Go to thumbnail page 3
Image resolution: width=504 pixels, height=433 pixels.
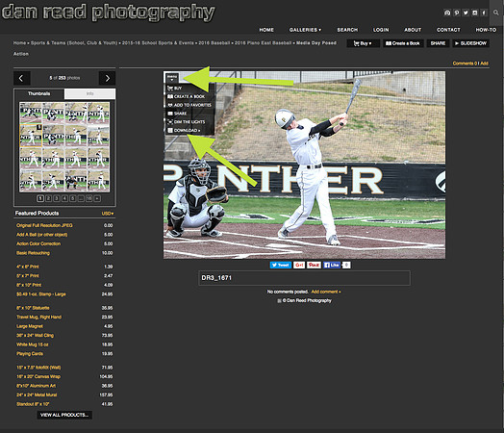[57, 198]
